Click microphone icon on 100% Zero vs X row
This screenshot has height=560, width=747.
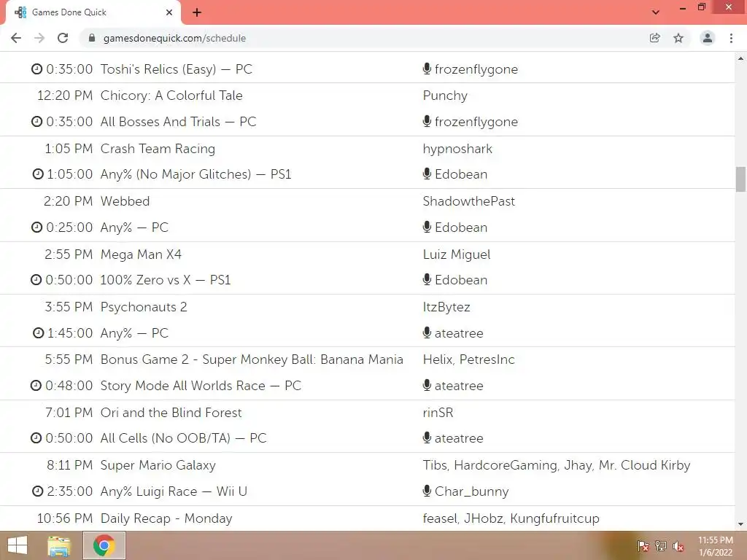(427, 279)
